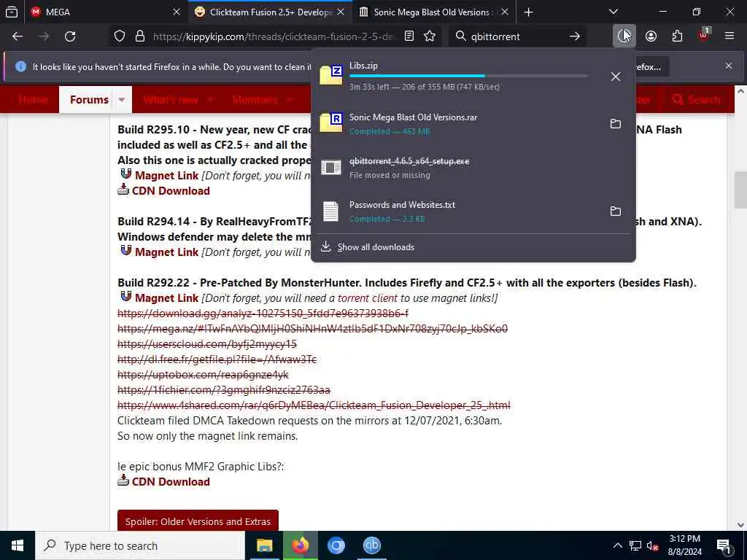
Task: Click the Windows taskbar search box
Action: [140, 545]
